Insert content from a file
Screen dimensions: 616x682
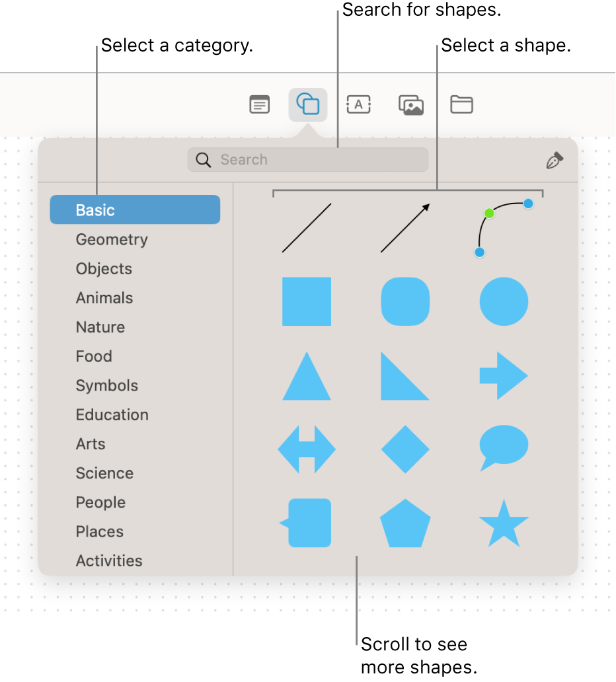pyautogui.click(x=461, y=104)
